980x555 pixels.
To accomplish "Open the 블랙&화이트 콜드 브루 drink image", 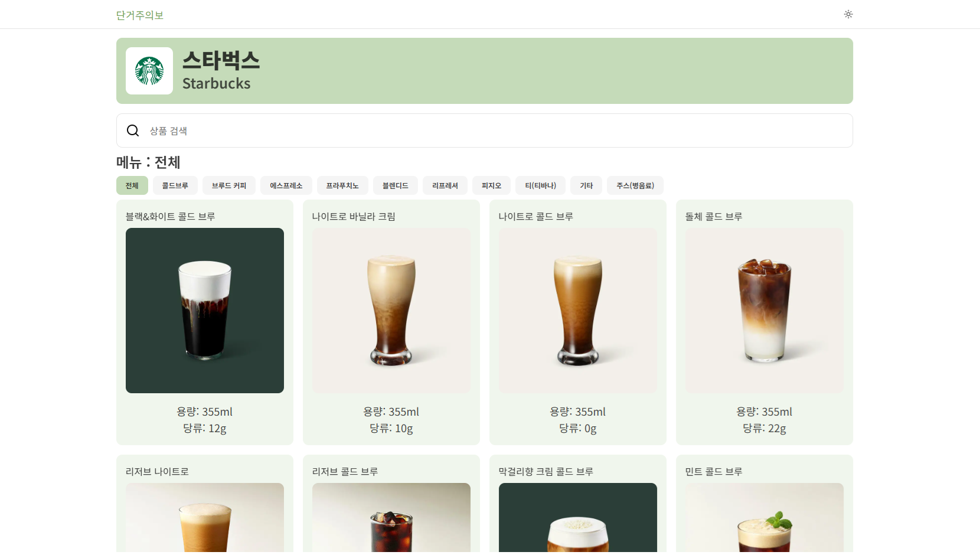I will [x=205, y=311].
